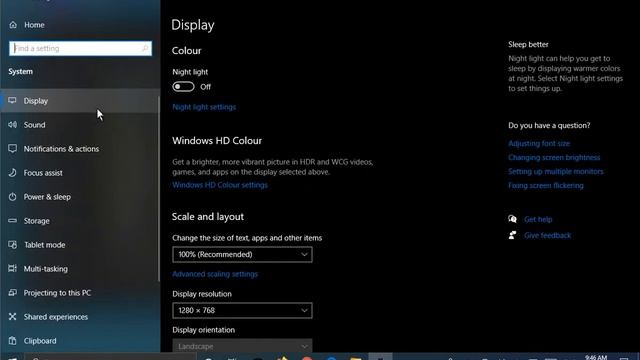Click the Give feedback link
This screenshot has width=640, height=360.
pos(547,235)
